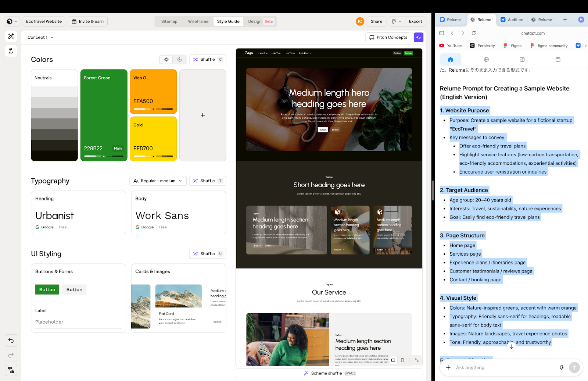Open the Design Beta tab
Image resolution: width=588 pixels, height=381 pixels.
pos(260,21)
